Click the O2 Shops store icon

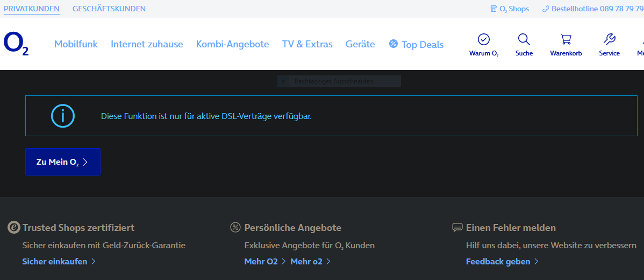click(493, 9)
